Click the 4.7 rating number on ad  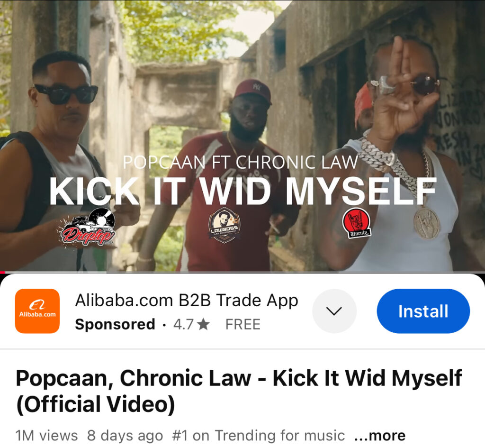[183, 324]
